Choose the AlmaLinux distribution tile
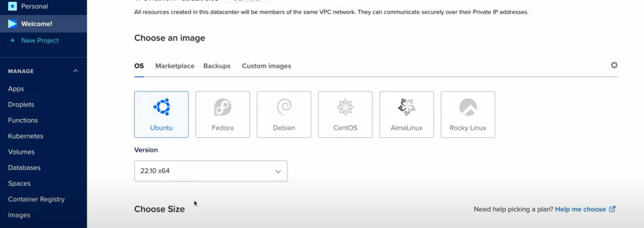Screen dimensions: 644x228 tap(407, 115)
